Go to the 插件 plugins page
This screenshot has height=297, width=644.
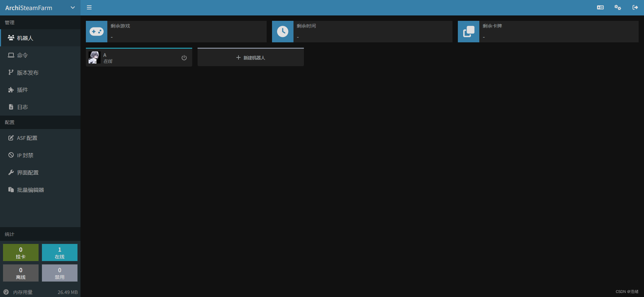coord(22,90)
